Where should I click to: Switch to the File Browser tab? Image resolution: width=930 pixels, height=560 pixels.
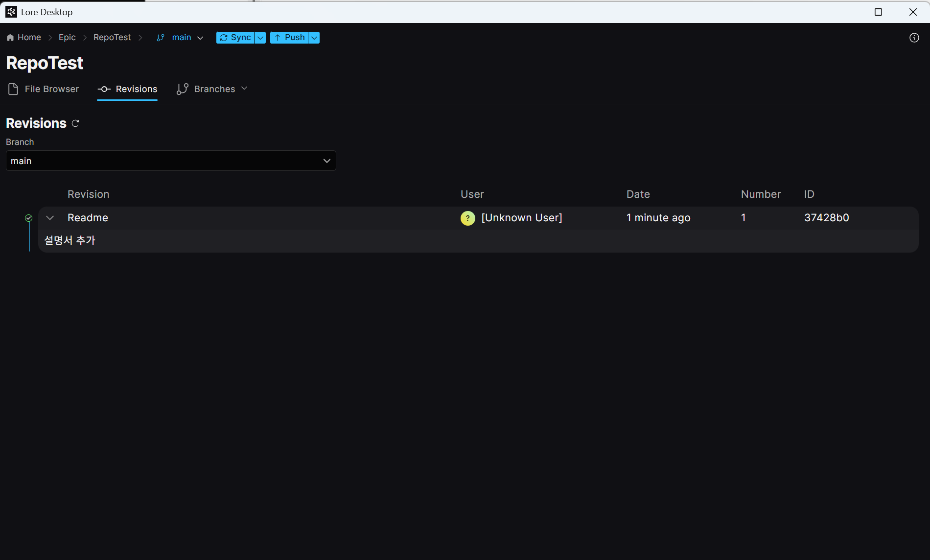point(44,89)
